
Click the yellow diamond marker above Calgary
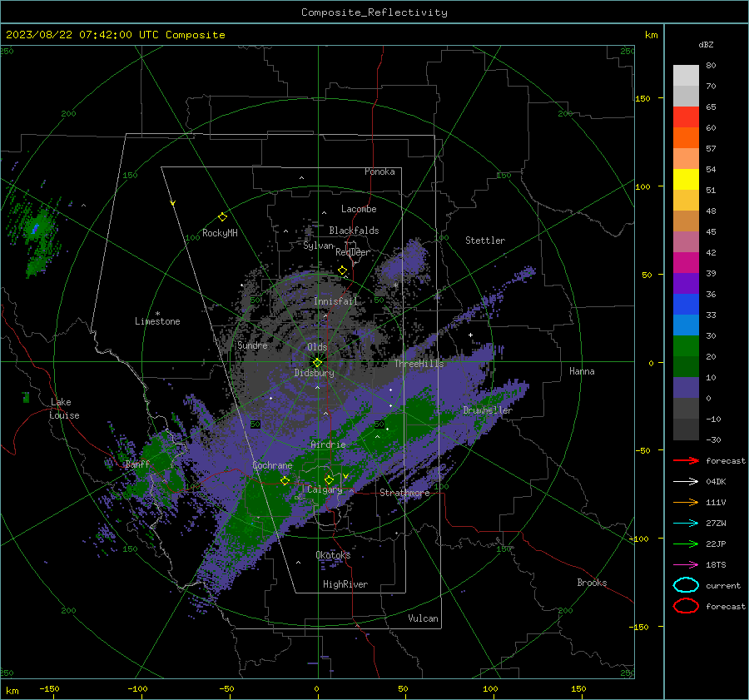click(x=329, y=479)
